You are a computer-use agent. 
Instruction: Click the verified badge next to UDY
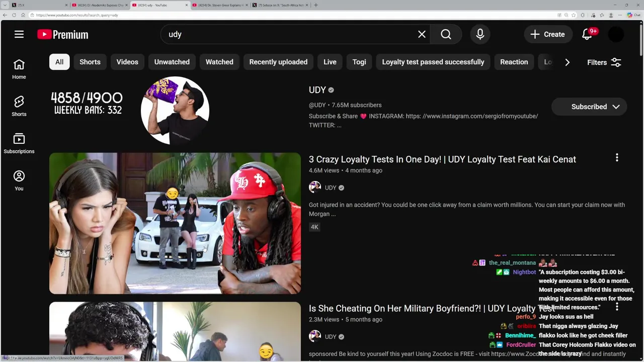pos(331,90)
